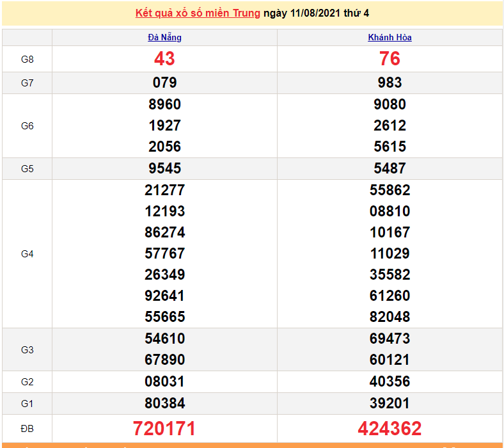
Task: Click G6 result 2612
Action: tap(390, 125)
